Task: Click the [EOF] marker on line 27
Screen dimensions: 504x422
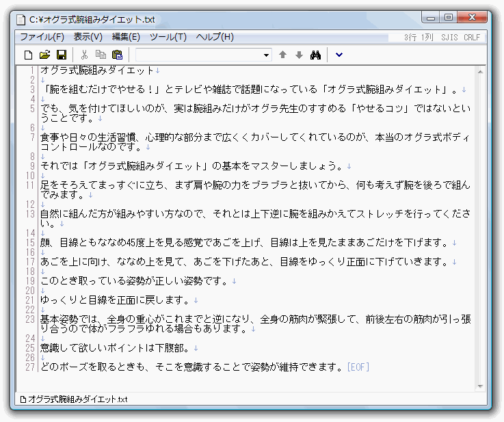Action: click(x=358, y=367)
